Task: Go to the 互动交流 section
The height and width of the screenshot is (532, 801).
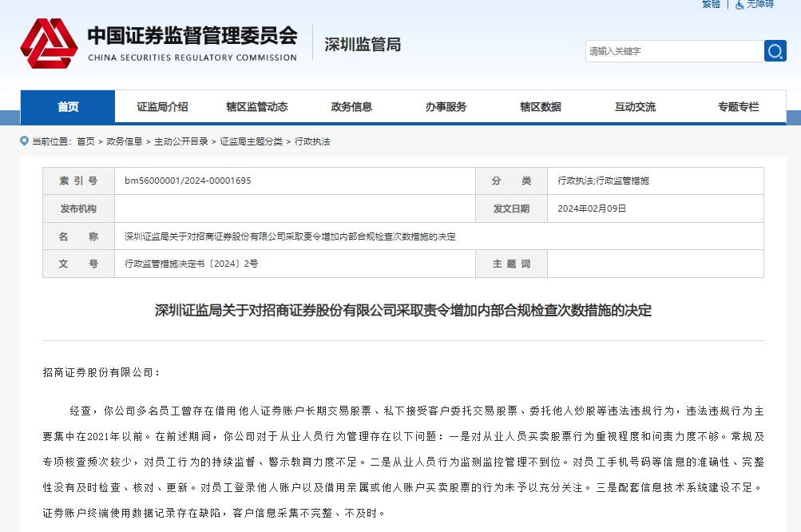Action: tap(635, 107)
